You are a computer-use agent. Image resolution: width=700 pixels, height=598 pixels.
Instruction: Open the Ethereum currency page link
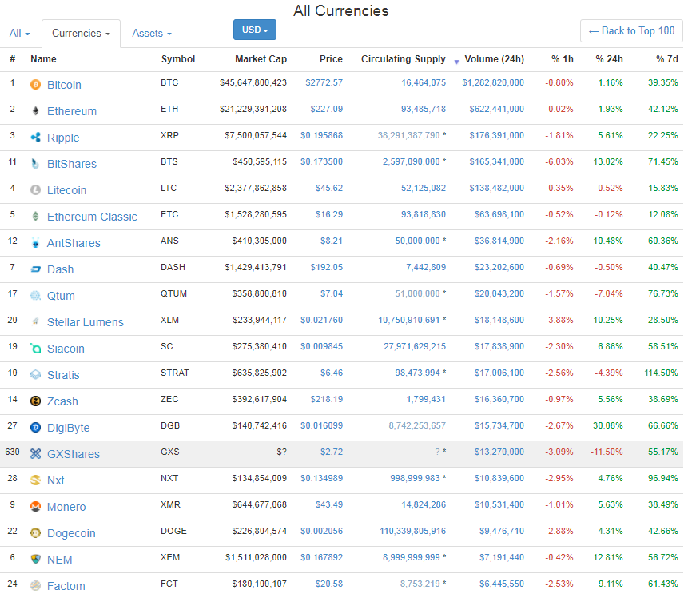pyautogui.click(x=72, y=111)
